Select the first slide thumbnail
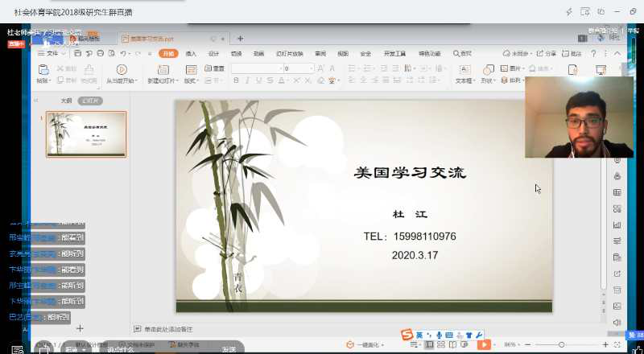Viewport: 644px width, 354px height. 85,134
